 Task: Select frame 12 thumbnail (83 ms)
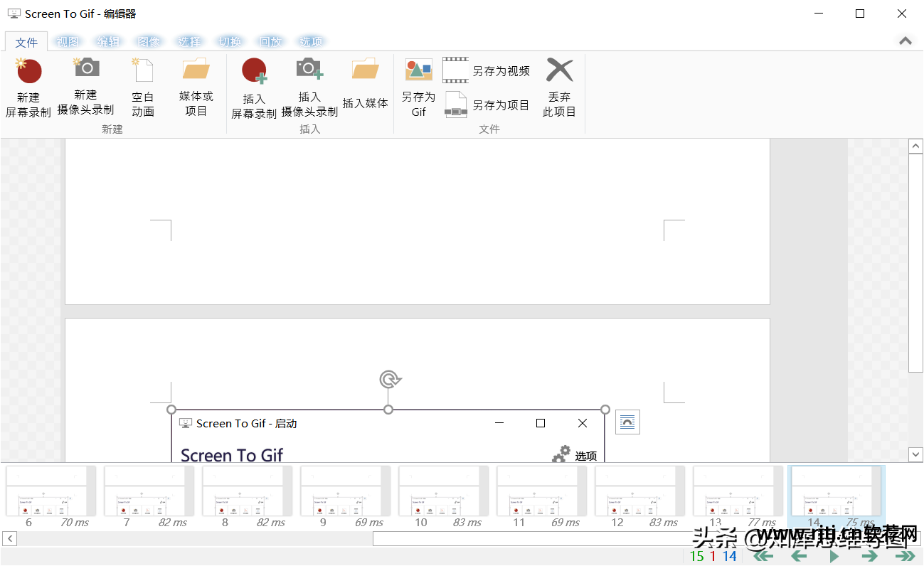pos(639,497)
